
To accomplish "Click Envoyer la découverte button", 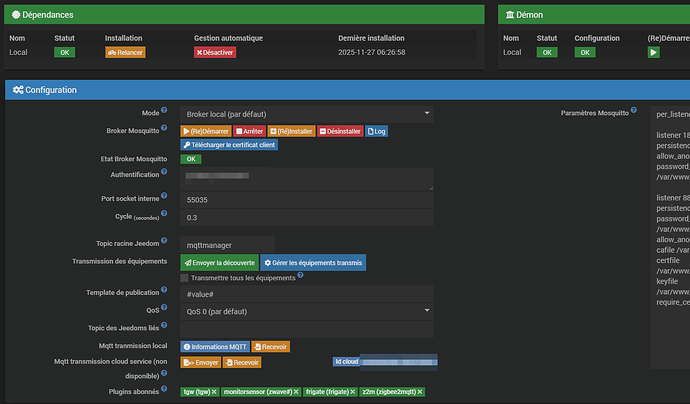I will point(218,262).
